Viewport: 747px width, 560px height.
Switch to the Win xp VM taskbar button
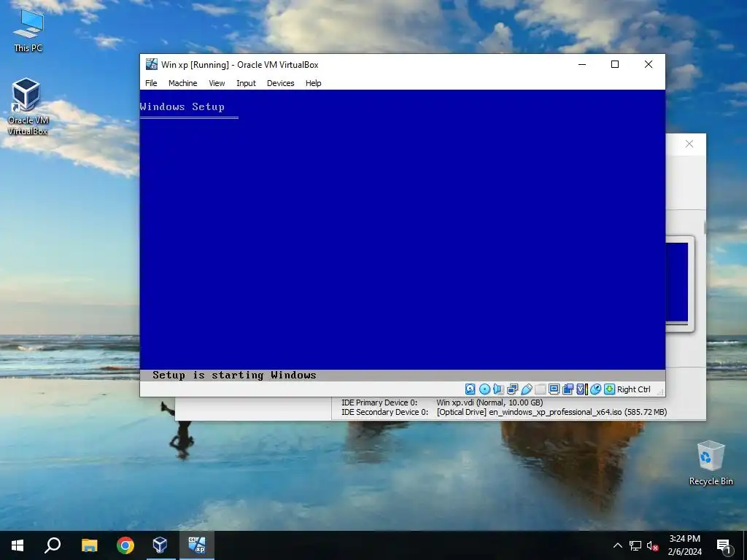[x=197, y=545]
